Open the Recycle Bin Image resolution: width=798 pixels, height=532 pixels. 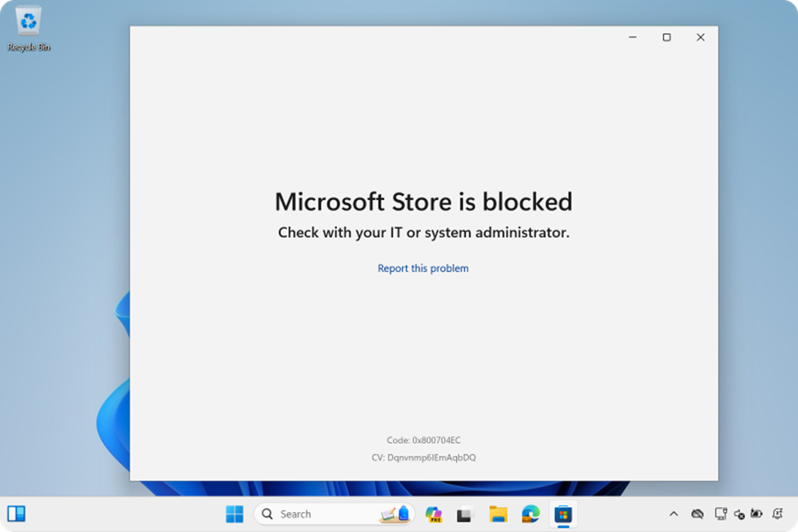pyautogui.click(x=28, y=21)
